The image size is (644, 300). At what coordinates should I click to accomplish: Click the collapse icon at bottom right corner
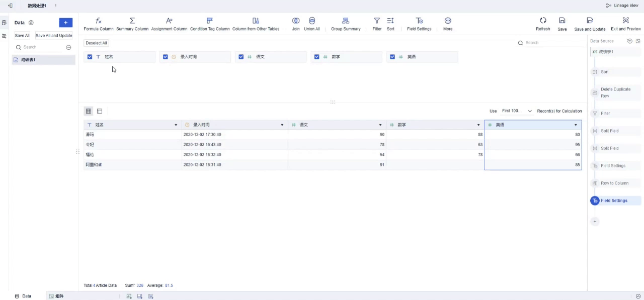[638, 296]
